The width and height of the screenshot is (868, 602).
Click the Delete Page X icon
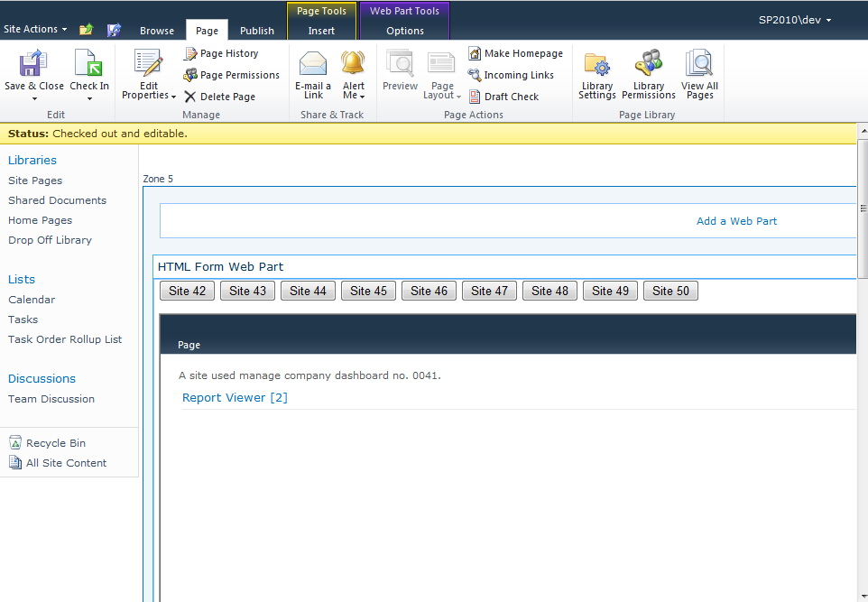pyautogui.click(x=189, y=97)
